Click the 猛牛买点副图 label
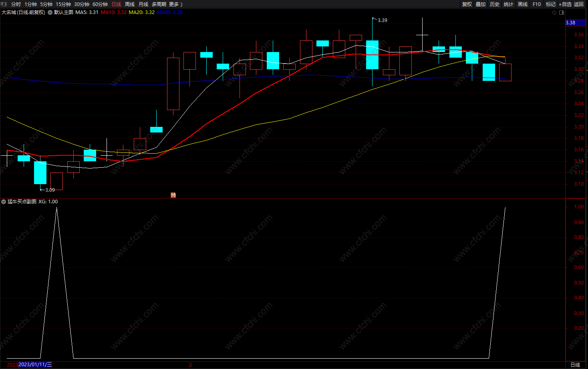Image resolution: width=588 pixels, height=369 pixels. click(x=22, y=202)
